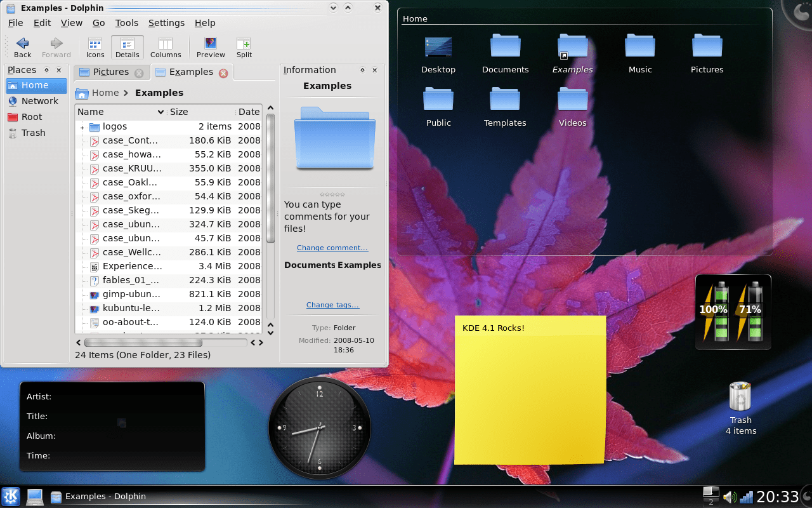
Task: Open the KDE application launcher
Action: pos(10,496)
